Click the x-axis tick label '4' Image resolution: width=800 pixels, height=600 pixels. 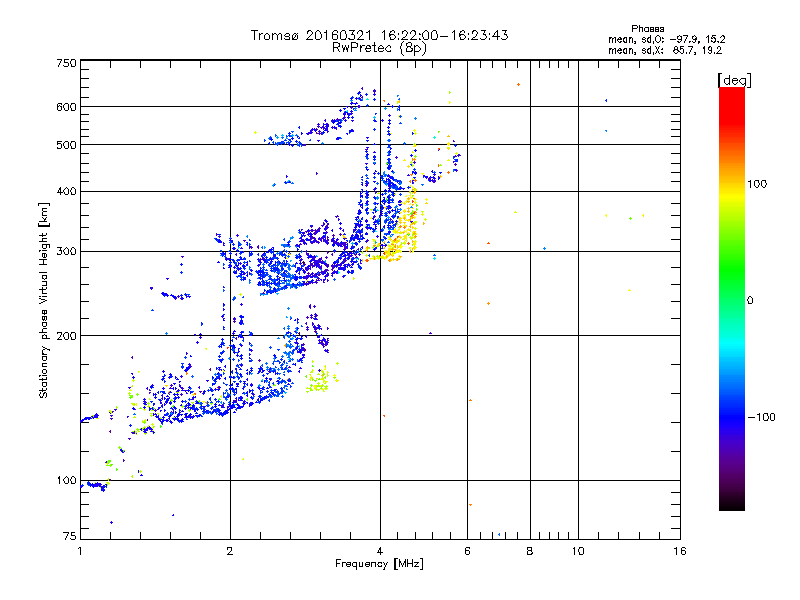click(x=380, y=551)
